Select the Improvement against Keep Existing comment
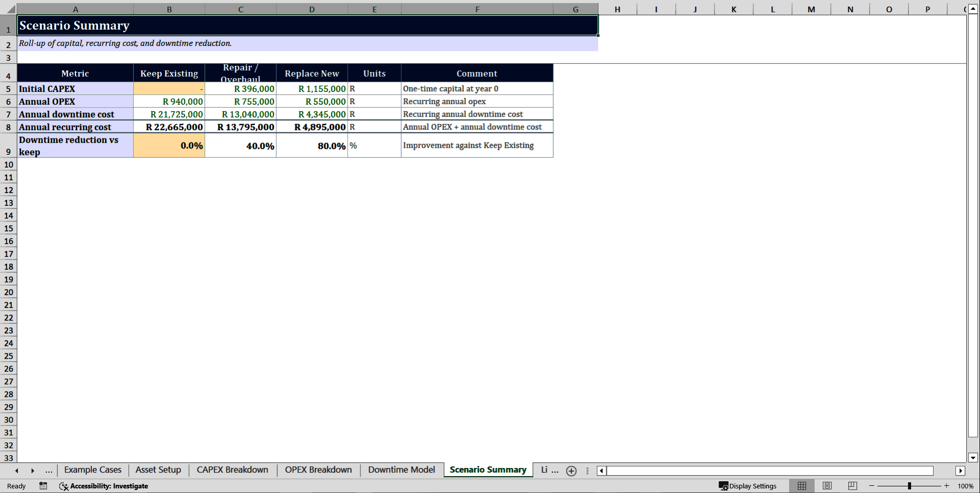Image resolution: width=980 pixels, height=493 pixels. (477, 145)
